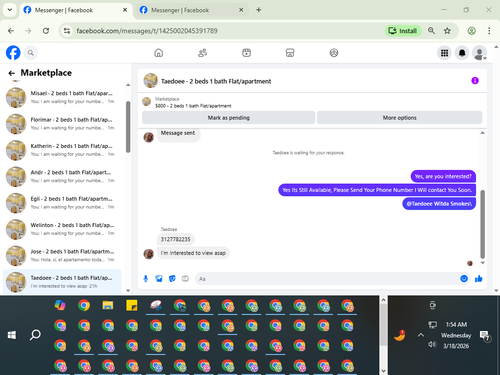Open the Windows notification center icon
The height and width of the screenshot is (375, 500).
click(484, 336)
